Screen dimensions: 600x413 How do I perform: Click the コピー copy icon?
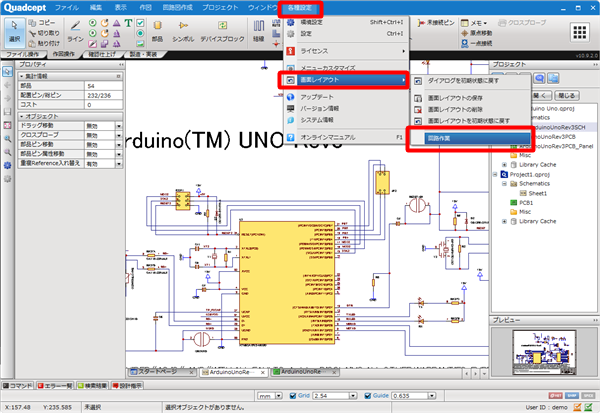[x=33, y=23]
